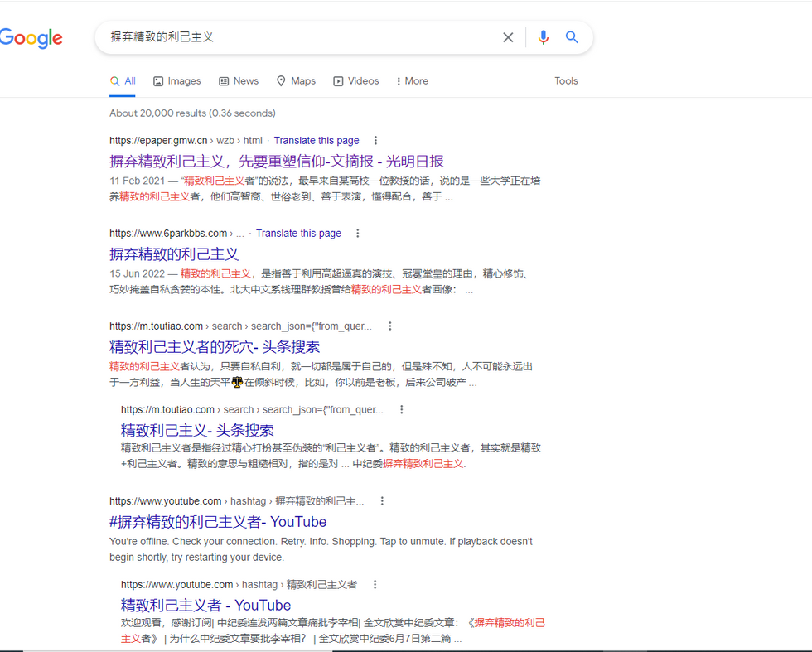Open options menu for first toutiao.com result

[x=390, y=326]
